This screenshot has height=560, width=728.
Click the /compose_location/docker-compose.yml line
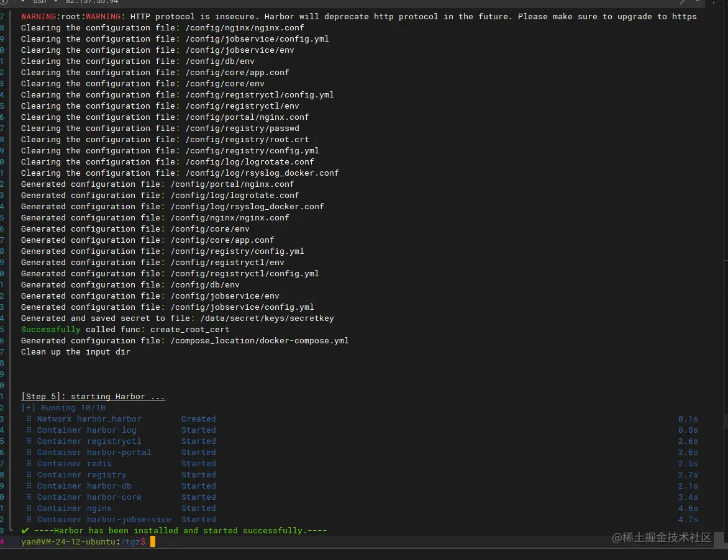tap(184, 341)
